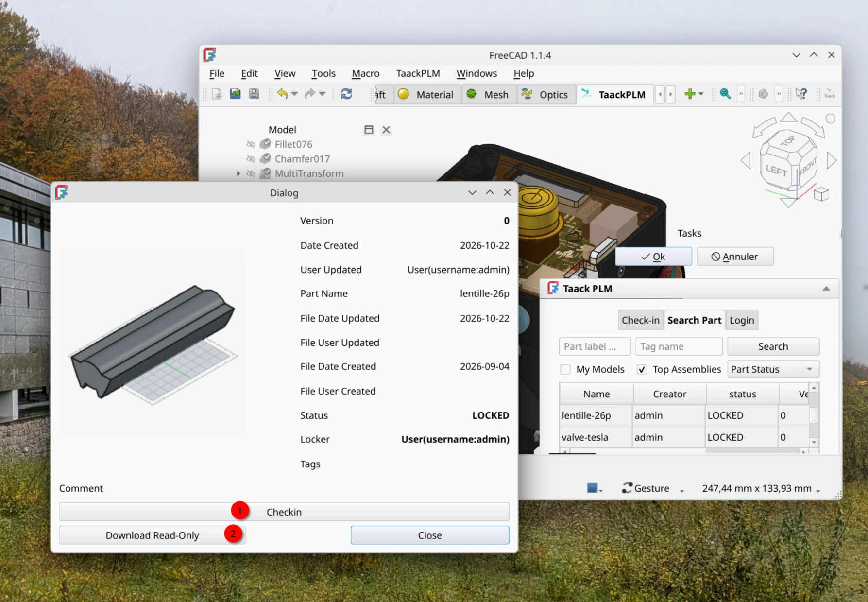Image resolution: width=868 pixels, height=602 pixels.
Task: Open the TaackPLM menu
Action: pyautogui.click(x=418, y=73)
